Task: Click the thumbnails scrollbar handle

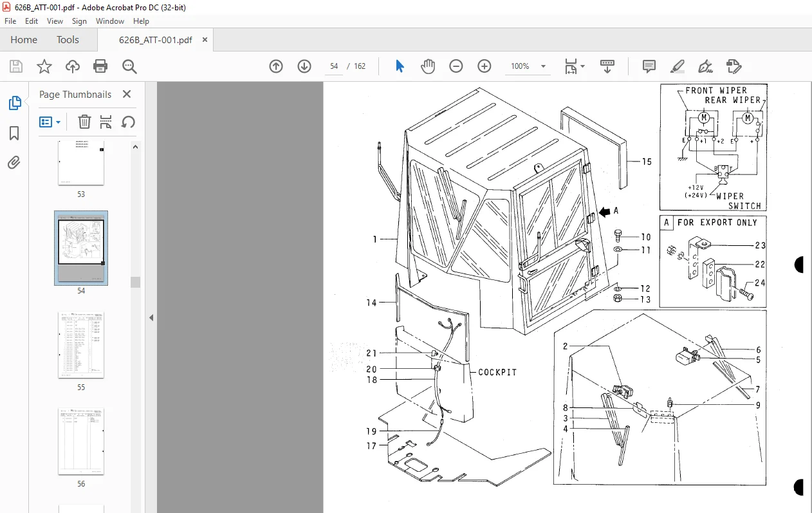Action: [135, 283]
